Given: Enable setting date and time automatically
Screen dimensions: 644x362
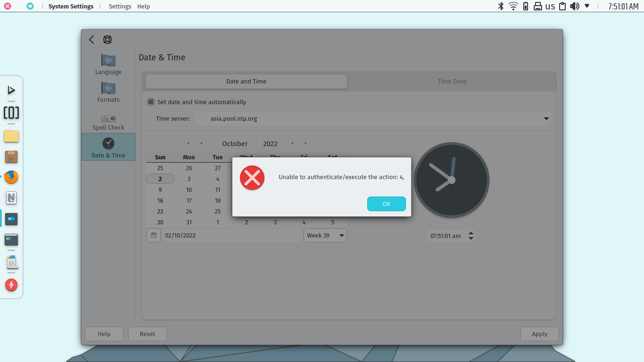Looking at the screenshot, I should (151, 102).
